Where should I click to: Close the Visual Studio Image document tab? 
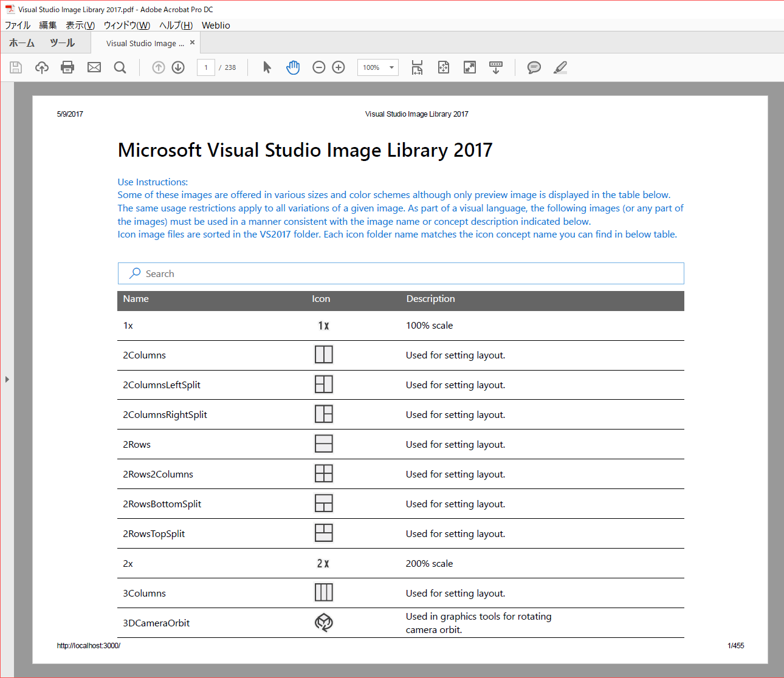click(192, 43)
